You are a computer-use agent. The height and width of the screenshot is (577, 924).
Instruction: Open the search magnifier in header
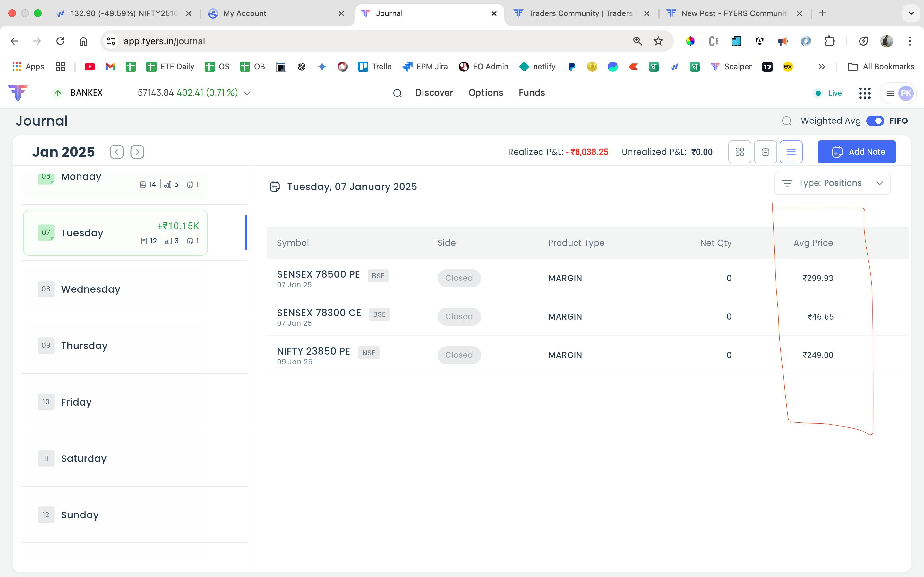[397, 93]
